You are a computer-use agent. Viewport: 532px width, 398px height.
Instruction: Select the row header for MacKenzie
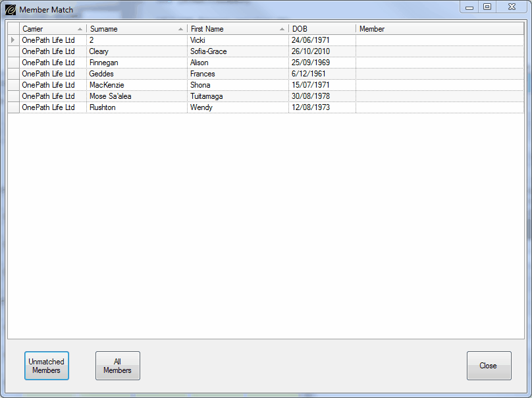point(13,85)
